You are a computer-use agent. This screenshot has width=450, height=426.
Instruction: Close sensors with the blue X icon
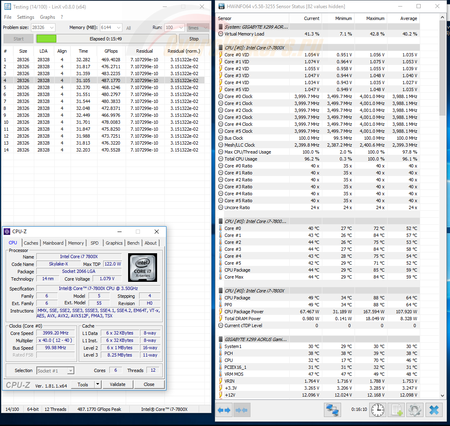tap(434, 410)
